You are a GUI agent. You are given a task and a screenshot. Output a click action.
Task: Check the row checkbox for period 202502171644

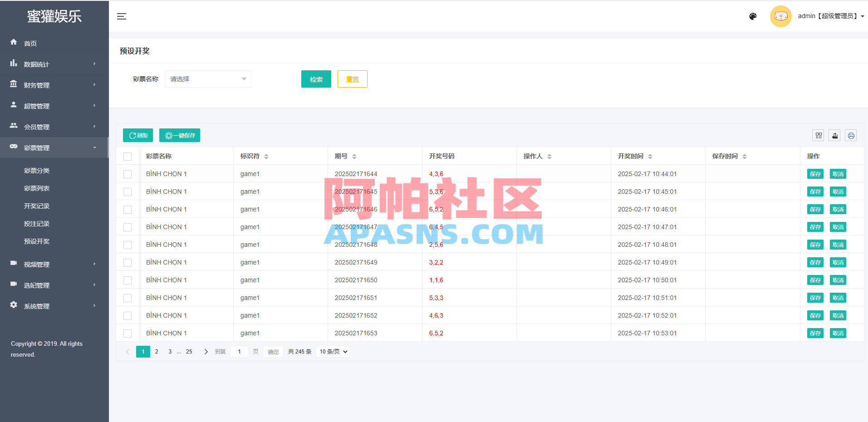coord(128,174)
